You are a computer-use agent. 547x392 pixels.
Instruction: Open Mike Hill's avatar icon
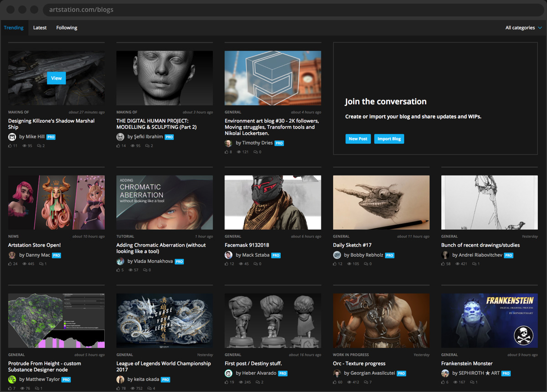tap(12, 137)
